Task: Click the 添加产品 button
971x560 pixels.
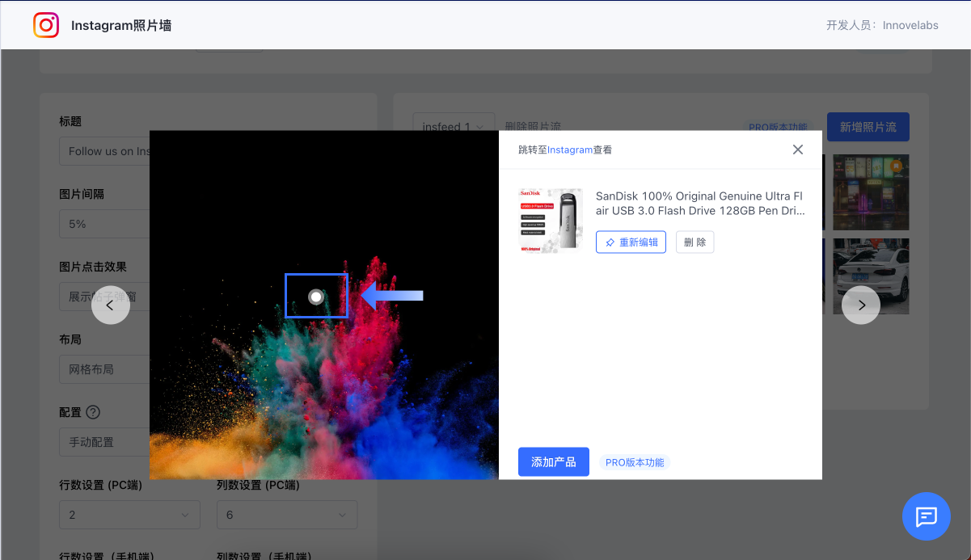Action: pos(553,462)
